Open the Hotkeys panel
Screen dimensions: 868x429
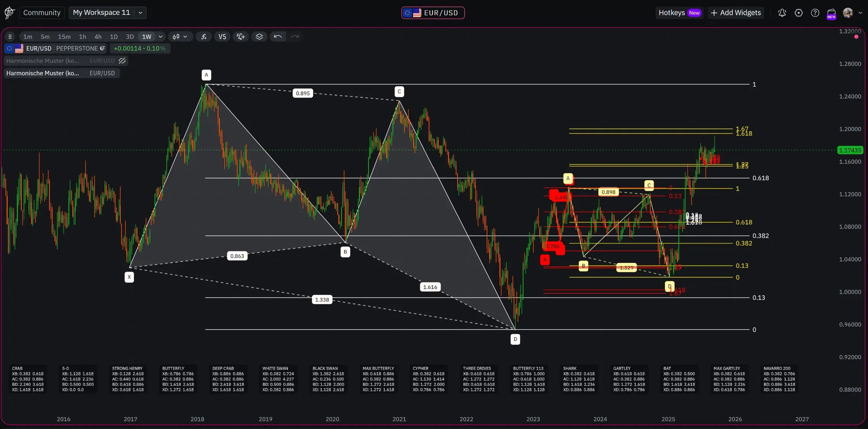pos(679,13)
